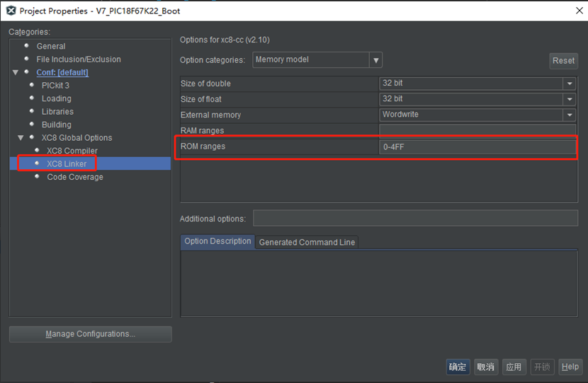Viewport: 588px width, 383px height.
Task: Click the Size of double label
Action: 205,84
